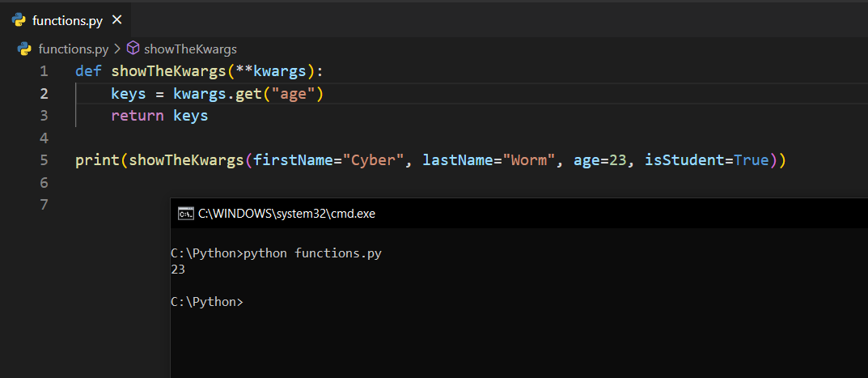Screen dimensions: 868x378
Task: Click the True value of isStudent
Action: pyautogui.click(x=752, y=160)
